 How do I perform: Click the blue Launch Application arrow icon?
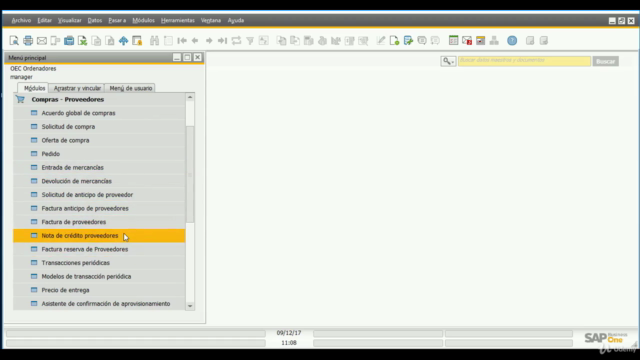pyautogui.click(x=123, y=40)
